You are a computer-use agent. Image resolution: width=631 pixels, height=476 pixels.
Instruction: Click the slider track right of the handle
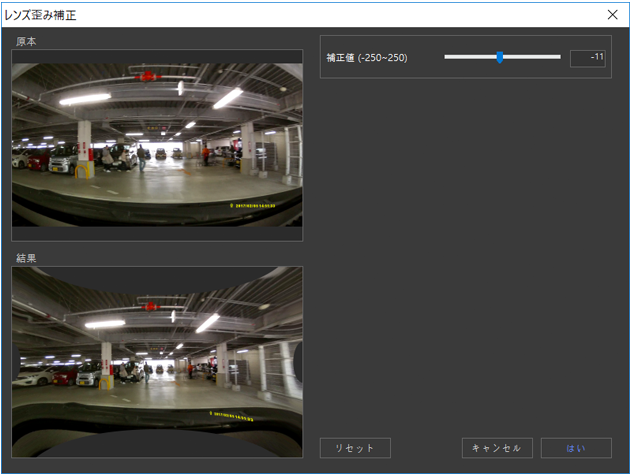532,57
